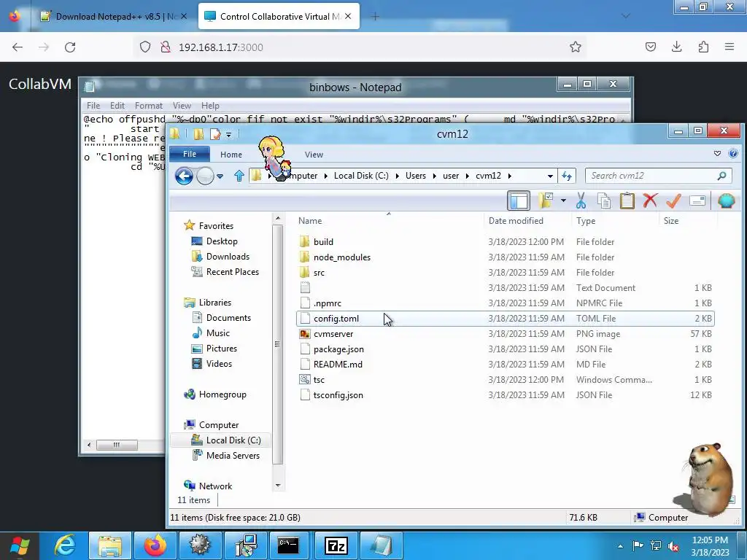Click the insecure connection lock icon
The height and width of the screenshot is (560, 747).
(166, 47)
